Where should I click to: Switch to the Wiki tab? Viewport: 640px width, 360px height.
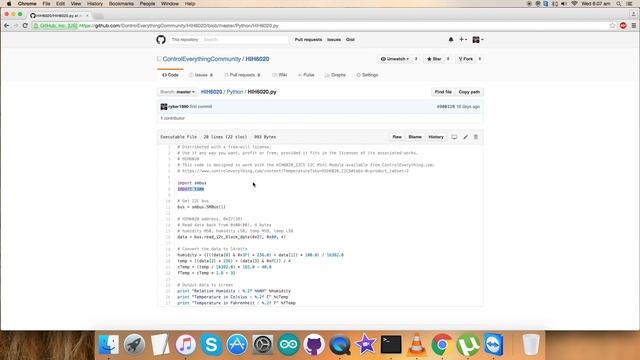(280, 75)
